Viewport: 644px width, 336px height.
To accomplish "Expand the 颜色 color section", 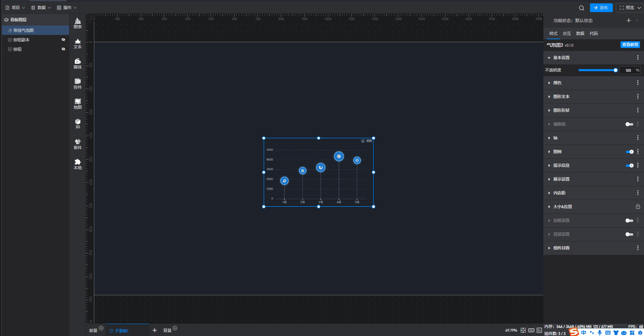I will click(557, 83).
